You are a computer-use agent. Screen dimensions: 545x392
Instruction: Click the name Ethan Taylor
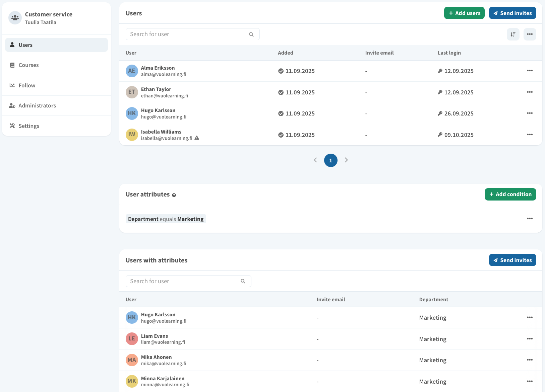[156, 89]
